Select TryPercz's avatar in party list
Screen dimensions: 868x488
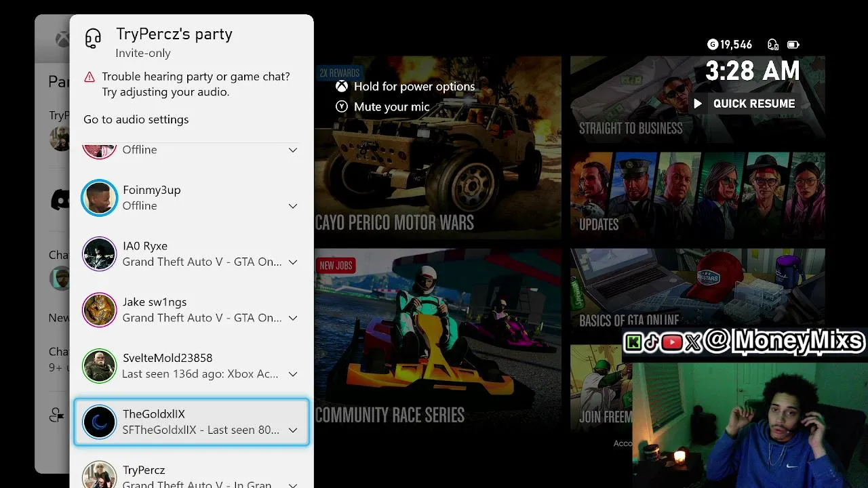(x=99, y=475)
